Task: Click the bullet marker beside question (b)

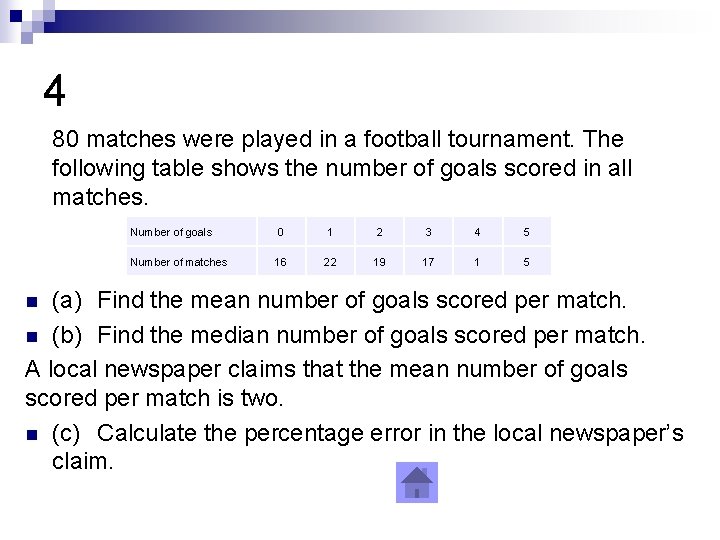Action: 32,338
